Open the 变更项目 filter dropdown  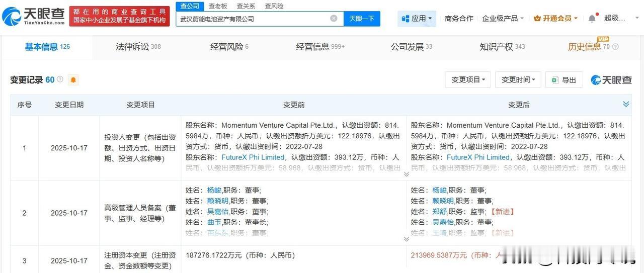click(468, 80)
